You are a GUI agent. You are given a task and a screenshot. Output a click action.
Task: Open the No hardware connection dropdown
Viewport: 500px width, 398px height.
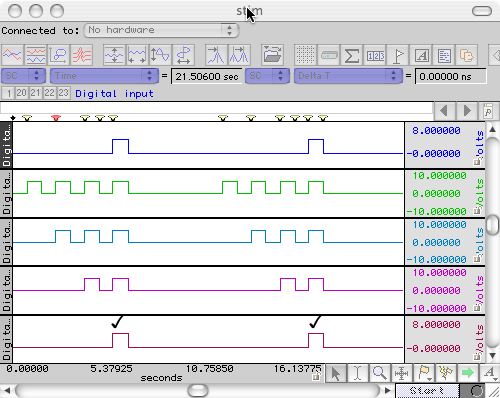coord(161,30)
